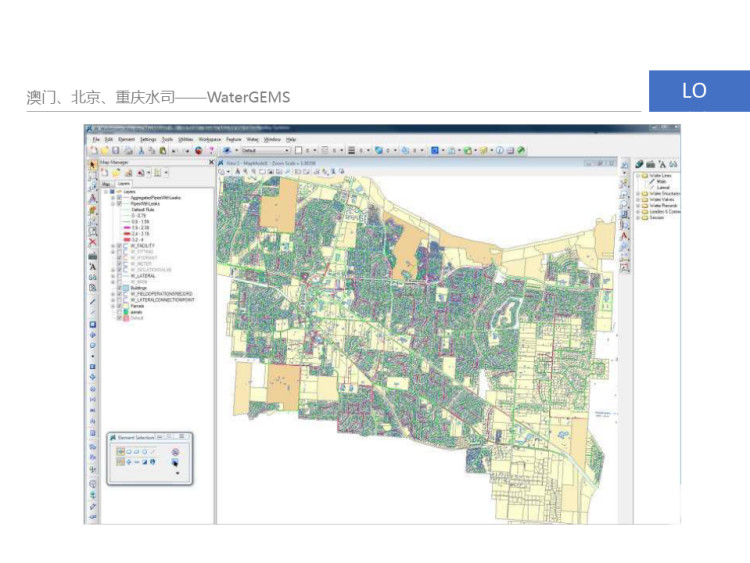
Task: Toggle the W_FITTING layer checkbox
Action: 120,252
